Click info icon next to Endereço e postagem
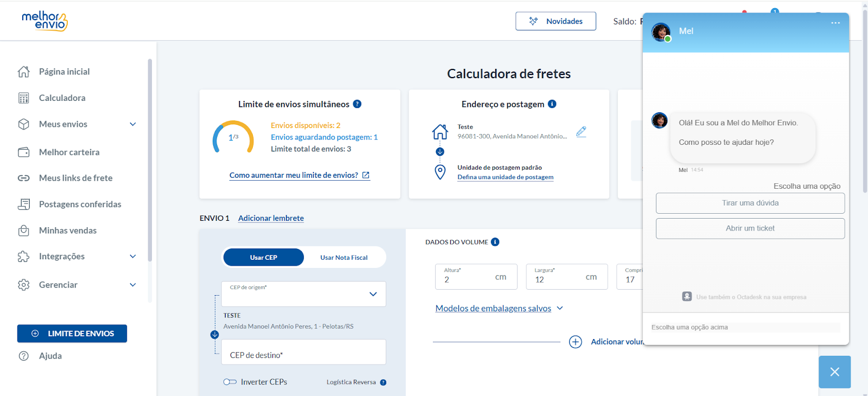 tap(552, 104)
